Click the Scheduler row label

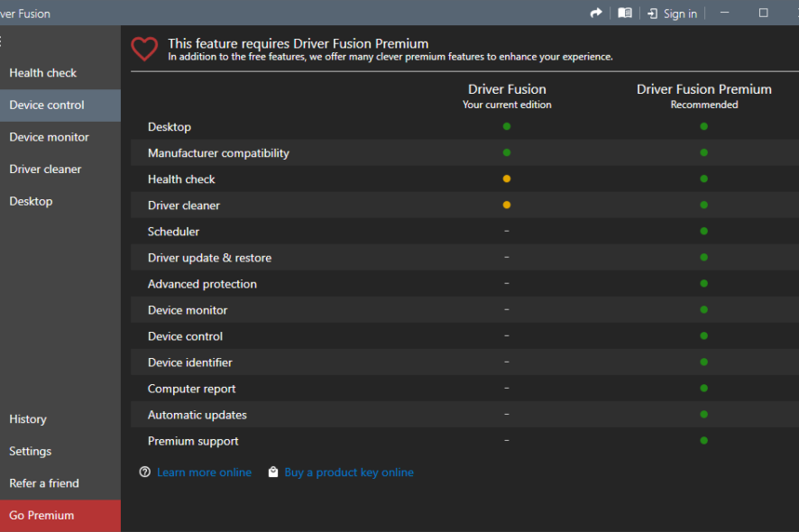[x=173, y=232]
